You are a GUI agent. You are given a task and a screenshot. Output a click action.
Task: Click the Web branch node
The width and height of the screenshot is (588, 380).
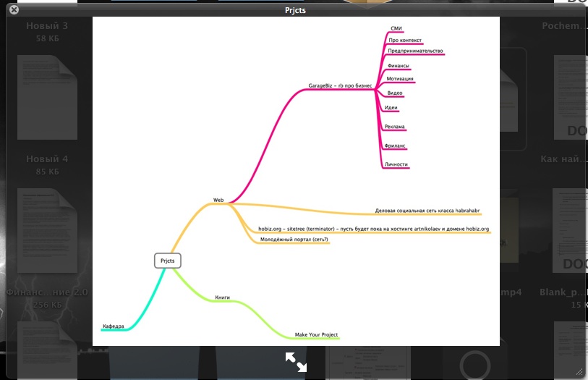coord(218,200)
